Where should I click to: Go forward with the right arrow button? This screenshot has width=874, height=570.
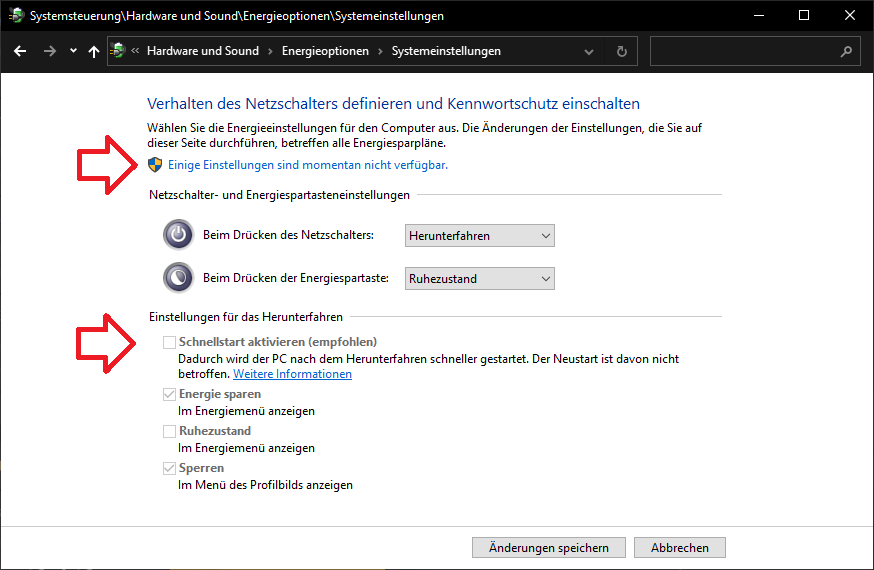[50, 51]
